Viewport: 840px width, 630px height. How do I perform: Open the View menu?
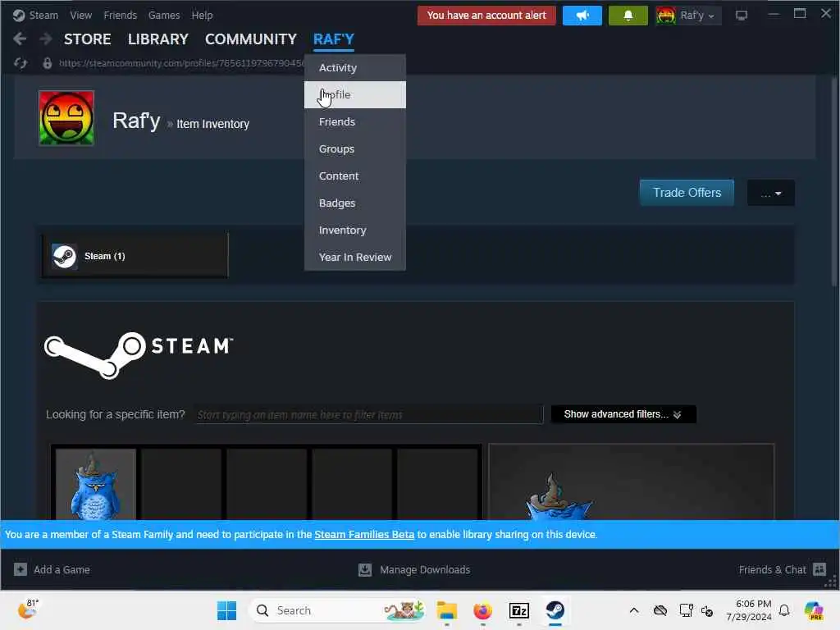coord(81,16)
